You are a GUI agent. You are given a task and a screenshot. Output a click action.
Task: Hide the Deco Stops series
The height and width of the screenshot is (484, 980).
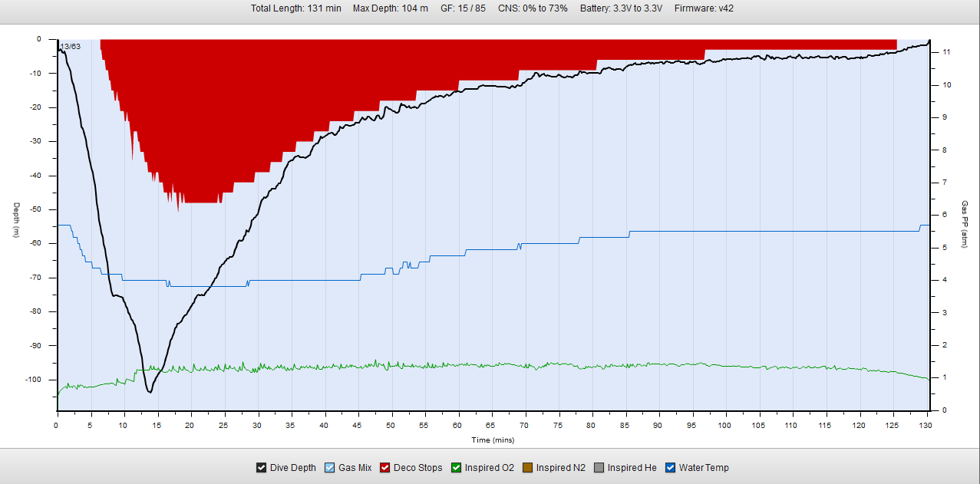[386, 468]
